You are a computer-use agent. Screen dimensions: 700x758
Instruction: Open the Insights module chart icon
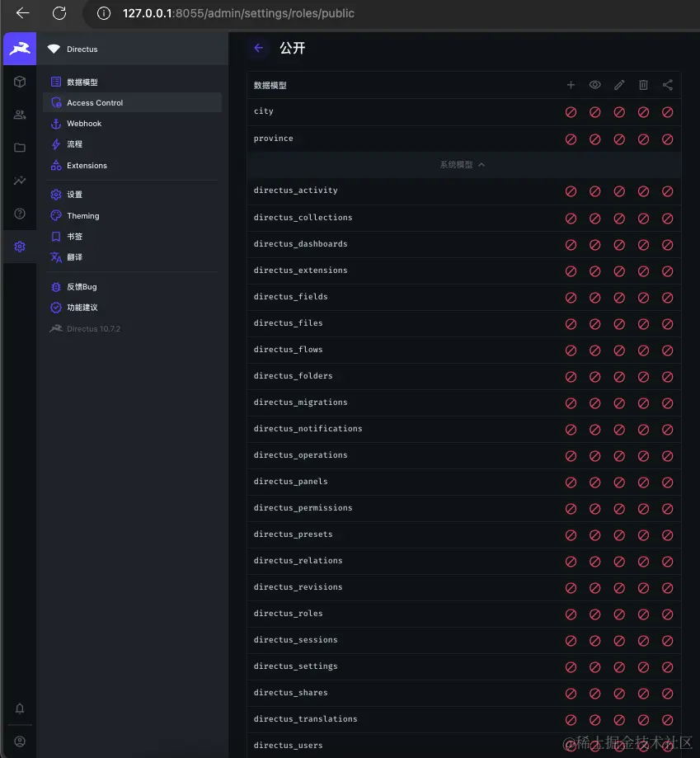pyautogui.click(x=20, y=181)
